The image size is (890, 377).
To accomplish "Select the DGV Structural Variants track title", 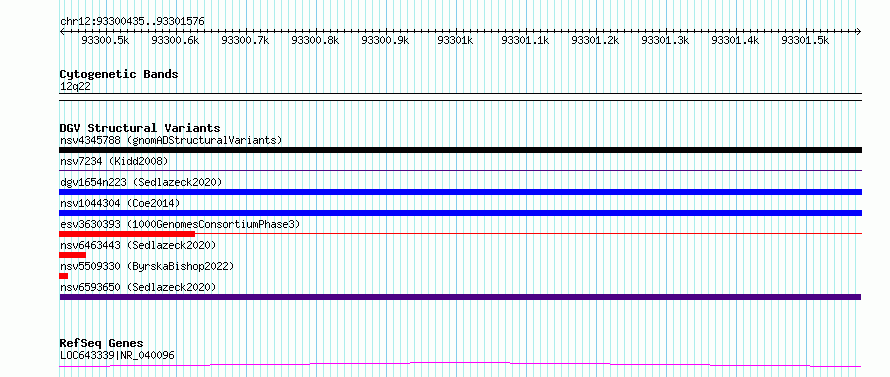I will tap(140, 128).
